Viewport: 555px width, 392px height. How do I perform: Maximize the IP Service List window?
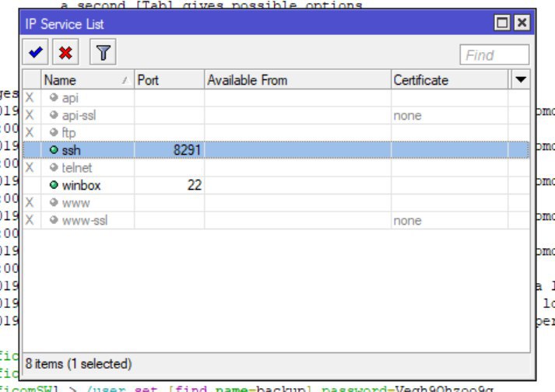(x=502, y=23)
